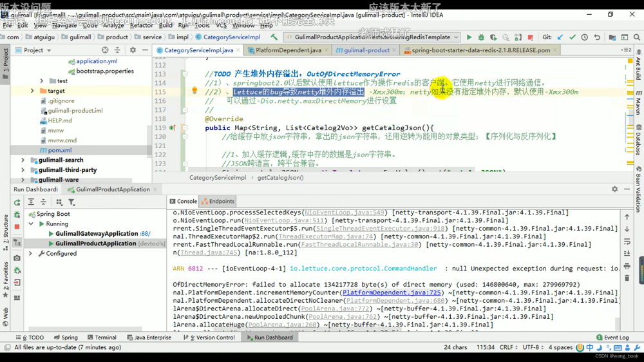Select GulimallGatewayApplication in dashboard

coord(97,234)
